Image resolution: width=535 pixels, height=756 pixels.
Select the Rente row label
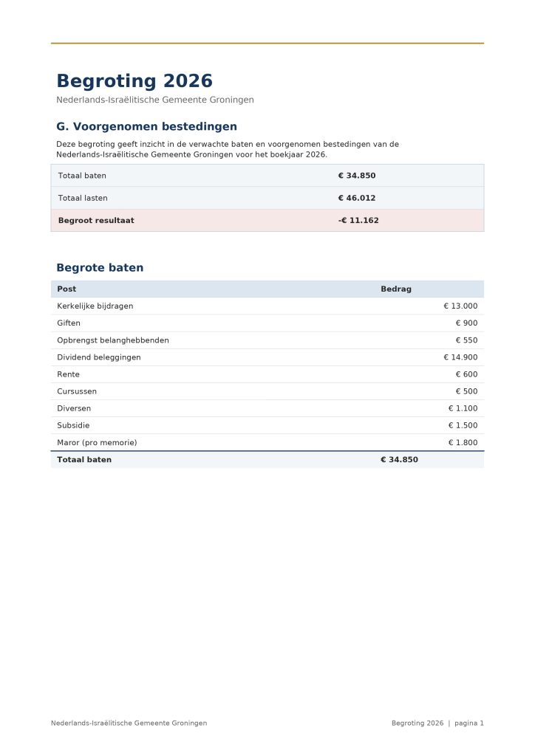coord(68,374)
